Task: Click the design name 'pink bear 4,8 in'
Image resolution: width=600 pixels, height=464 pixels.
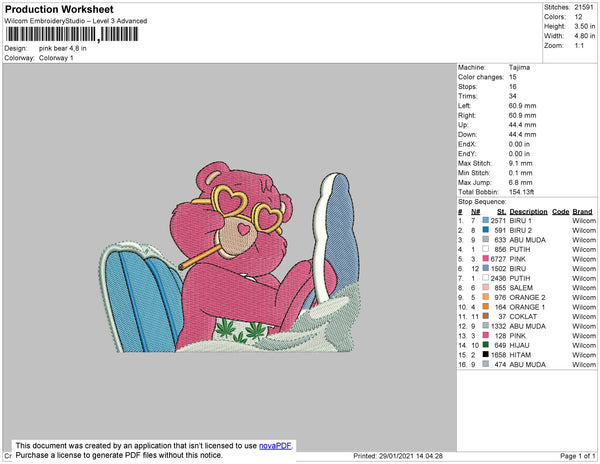Action: pyautogui.click(x=63, y=48)
